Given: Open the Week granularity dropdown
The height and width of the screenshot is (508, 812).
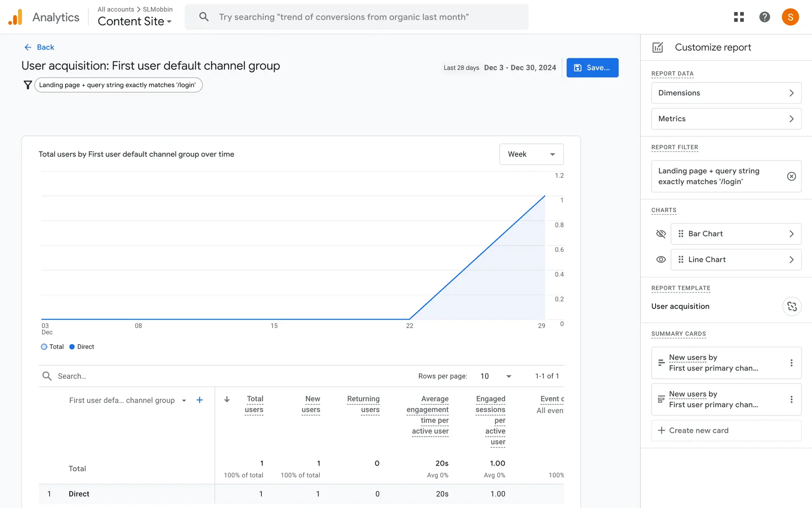Looking at the screenshot, I should coord(531,154).
